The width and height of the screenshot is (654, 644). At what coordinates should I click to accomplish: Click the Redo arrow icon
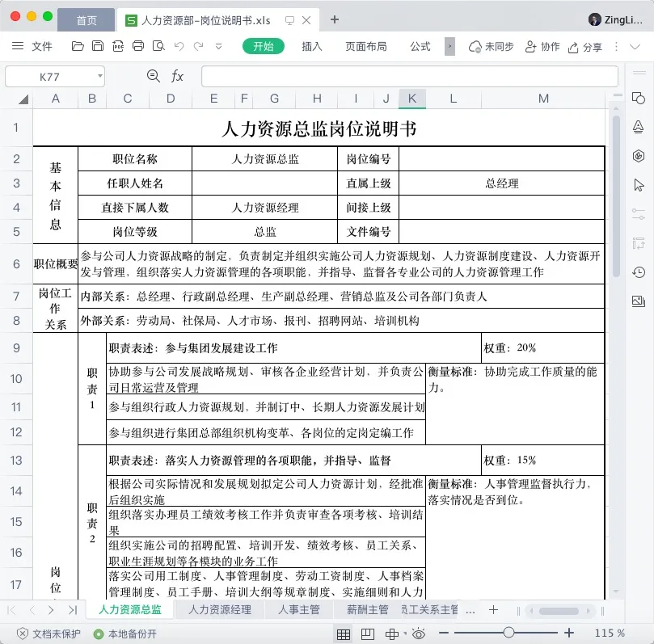tap(199, 46)
